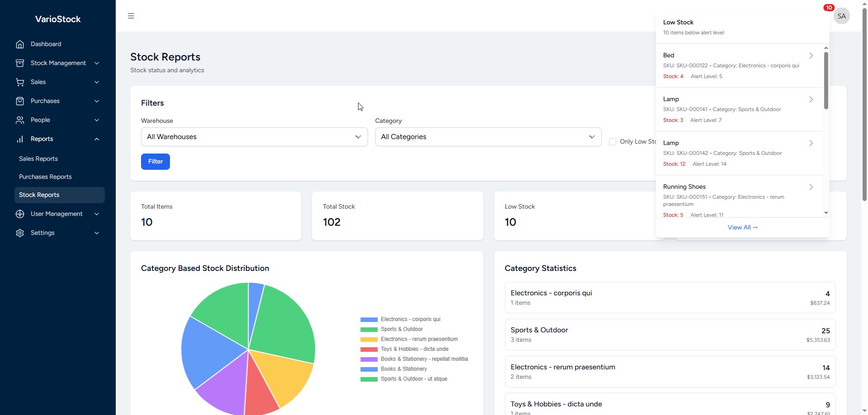Open arrow for Lamp SKU-000142

(811, 143)
